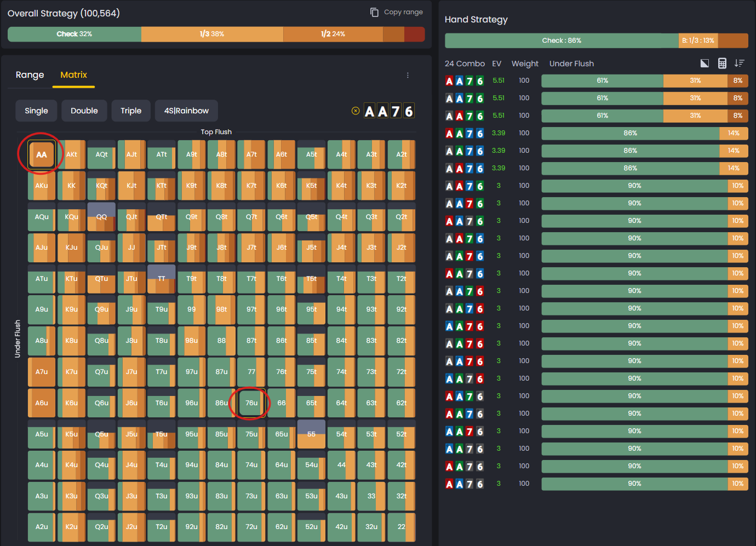Select the circled 76u cell in the matrix
The image size is (756, 546).
[251, 403]
